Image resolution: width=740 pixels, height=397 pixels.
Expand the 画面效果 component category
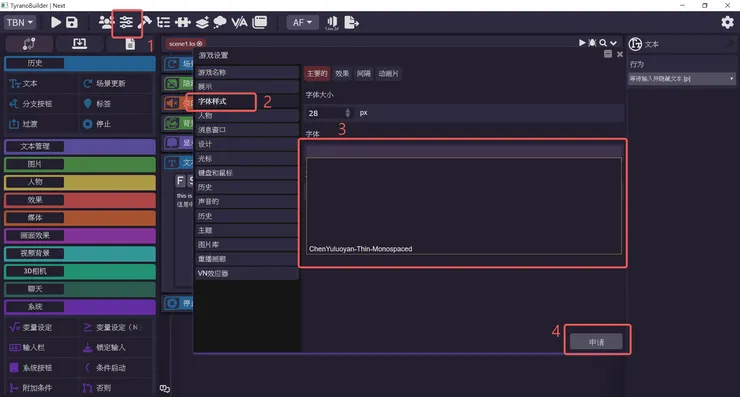point(80,236)
